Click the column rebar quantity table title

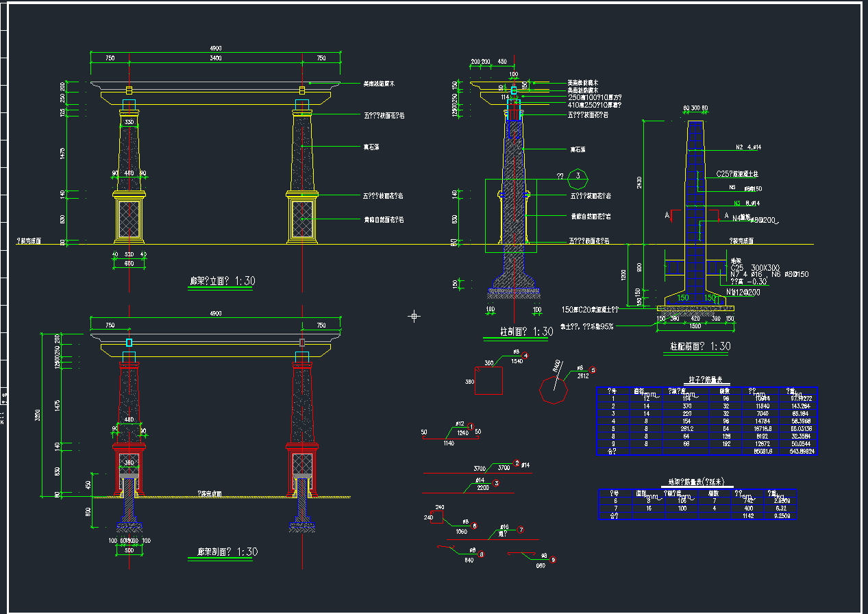[708, 380]
